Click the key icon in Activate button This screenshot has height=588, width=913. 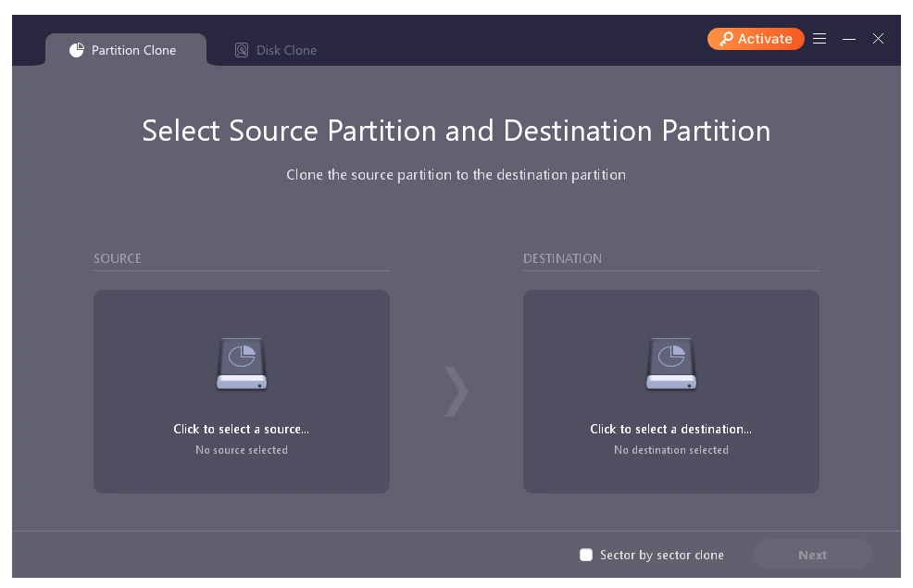pos(726,39)
